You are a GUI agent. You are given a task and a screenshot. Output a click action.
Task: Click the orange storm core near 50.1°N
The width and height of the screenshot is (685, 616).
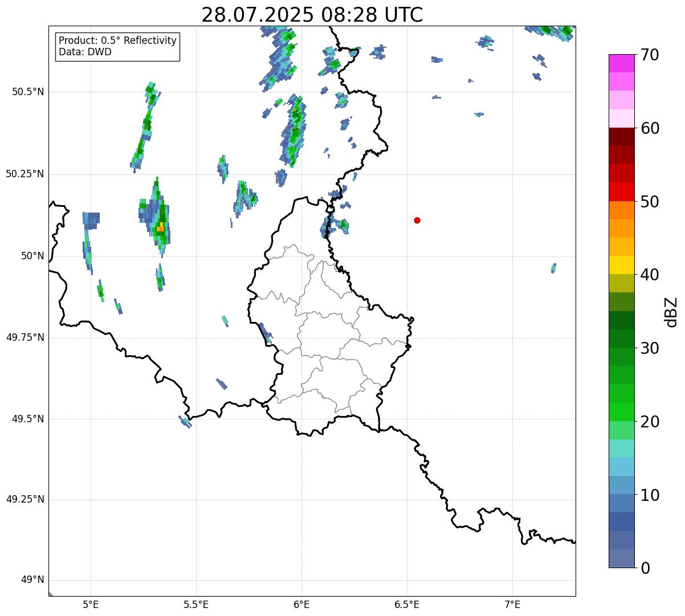(x=161, y=228)
